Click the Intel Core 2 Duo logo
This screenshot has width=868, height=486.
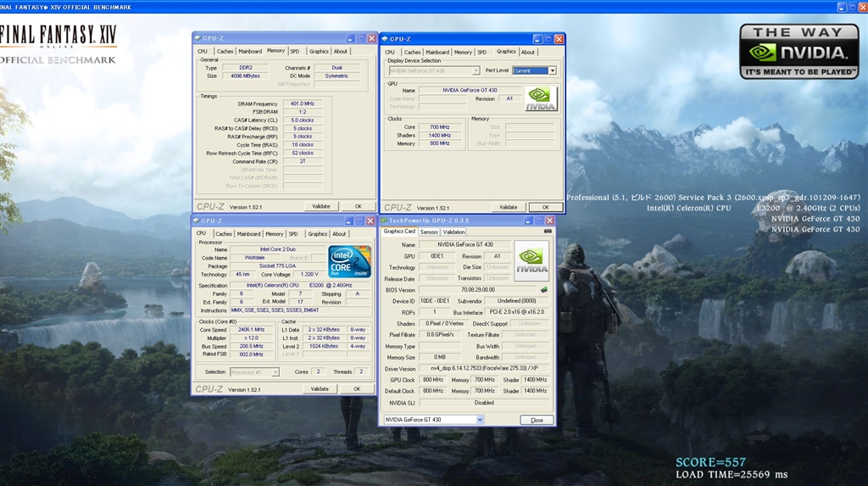tap(349, 261)
